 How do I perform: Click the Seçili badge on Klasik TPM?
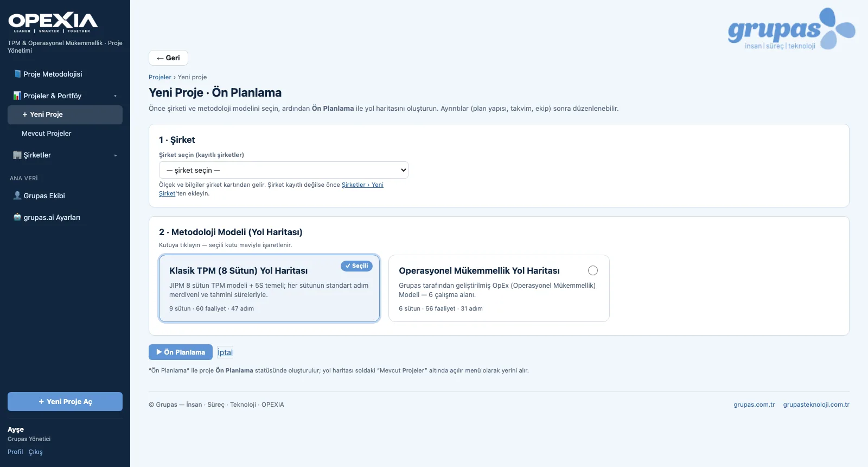[x=356, y=266]
